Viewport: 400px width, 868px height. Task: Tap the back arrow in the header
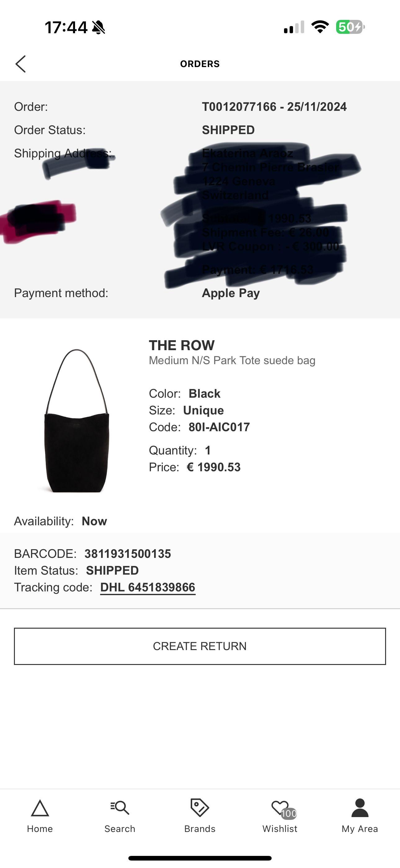20,64
